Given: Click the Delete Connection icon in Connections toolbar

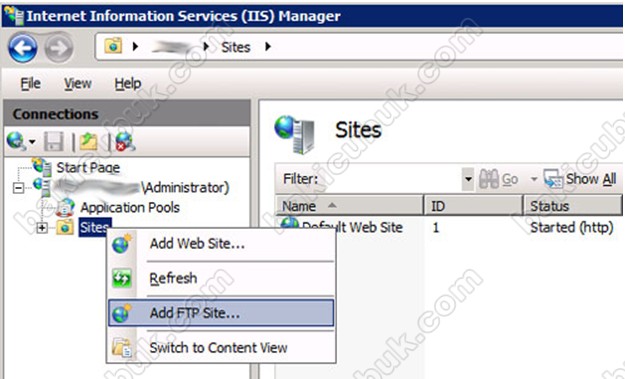Looking at the screenshot, I should [125, 141].
